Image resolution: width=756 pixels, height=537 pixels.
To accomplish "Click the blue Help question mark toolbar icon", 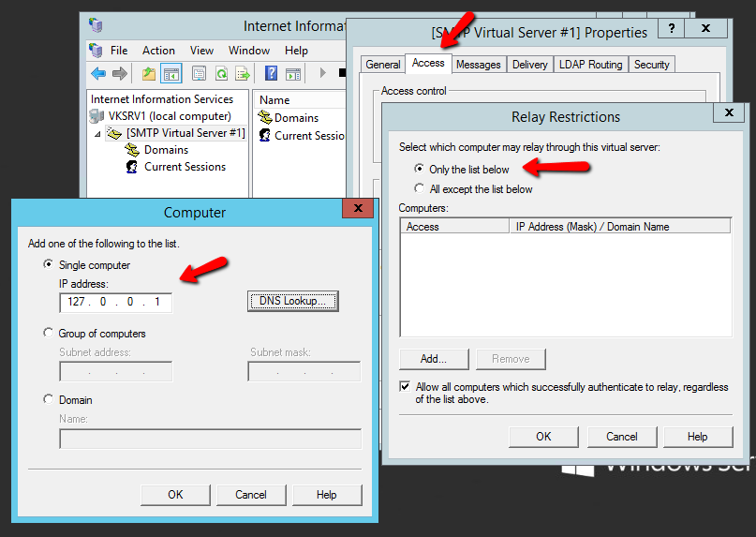I will [272, 73].
